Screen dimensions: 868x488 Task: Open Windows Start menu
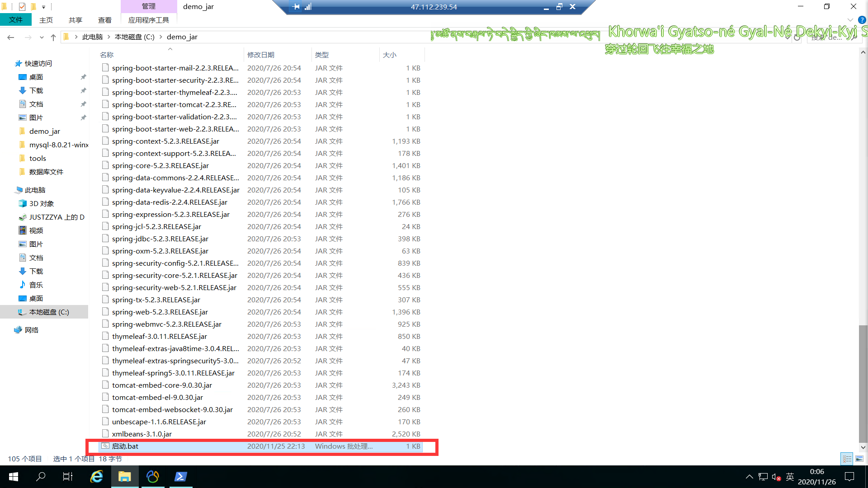pyautogui.click(x=14, y=477)
